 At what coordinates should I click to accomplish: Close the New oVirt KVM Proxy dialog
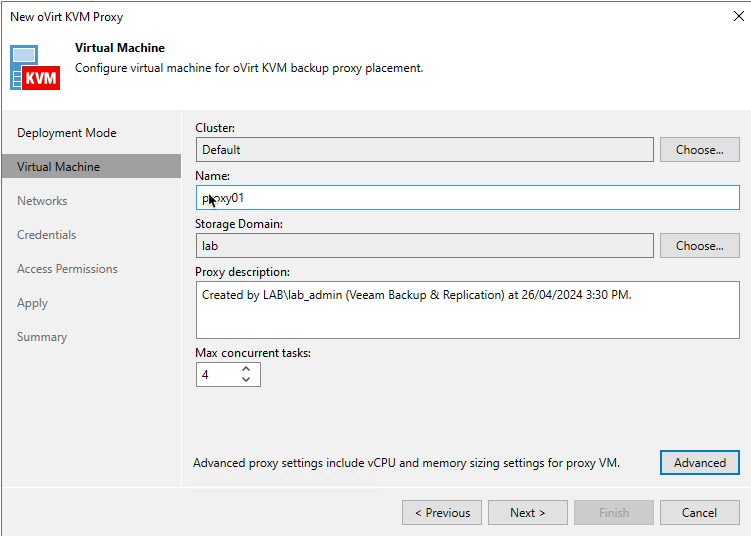[738, 17]
